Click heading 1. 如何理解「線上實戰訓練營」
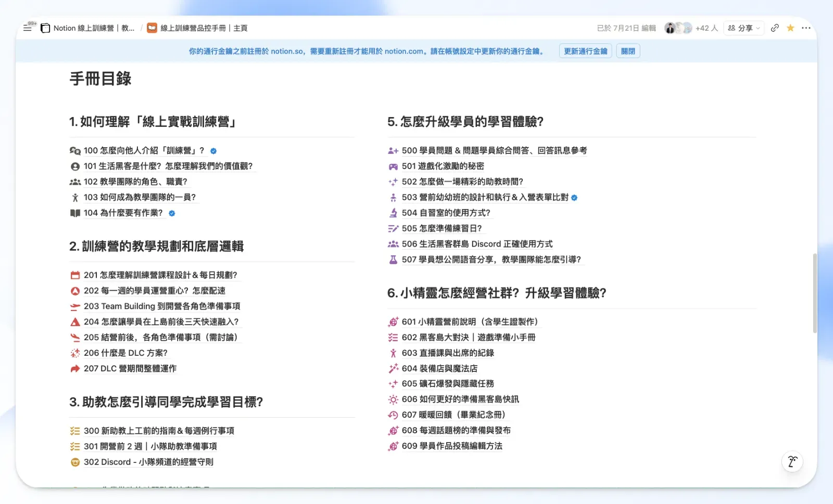The height and width of the screenshot is (504, 833). pyautogui.click(x=154, y=122)
